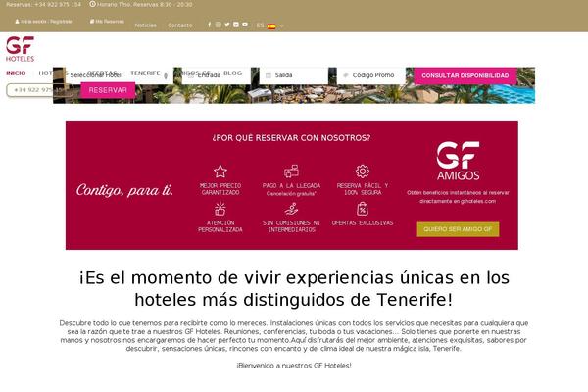Open the Seleccionar Hotel dropdown
The height and width of the screenshot is (392, 588).
[117, 75]
